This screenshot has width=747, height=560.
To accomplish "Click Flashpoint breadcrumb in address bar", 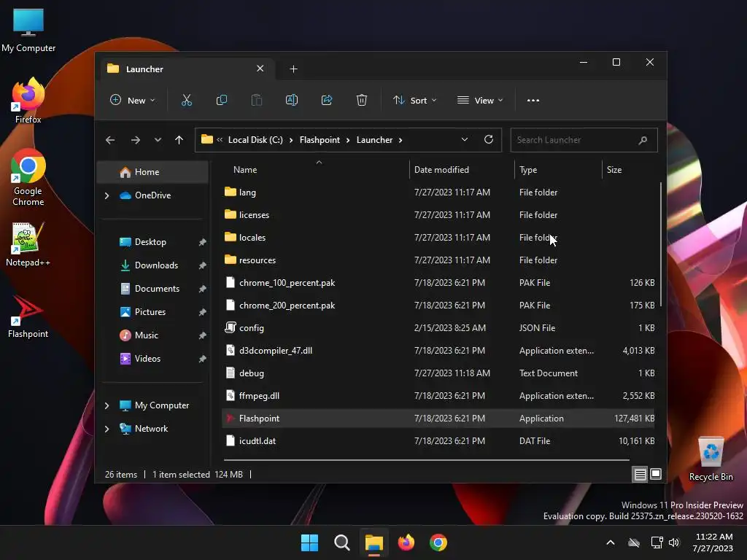I will 320,140.
